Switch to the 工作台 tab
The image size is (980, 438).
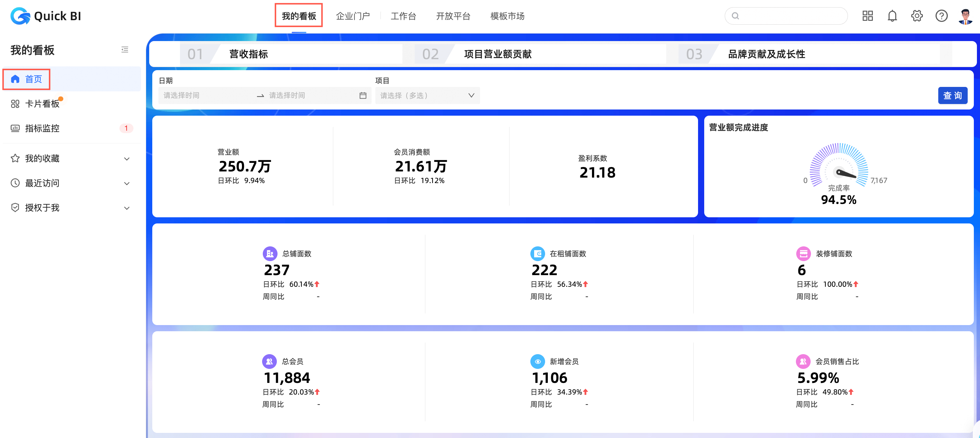coord(403,16)
